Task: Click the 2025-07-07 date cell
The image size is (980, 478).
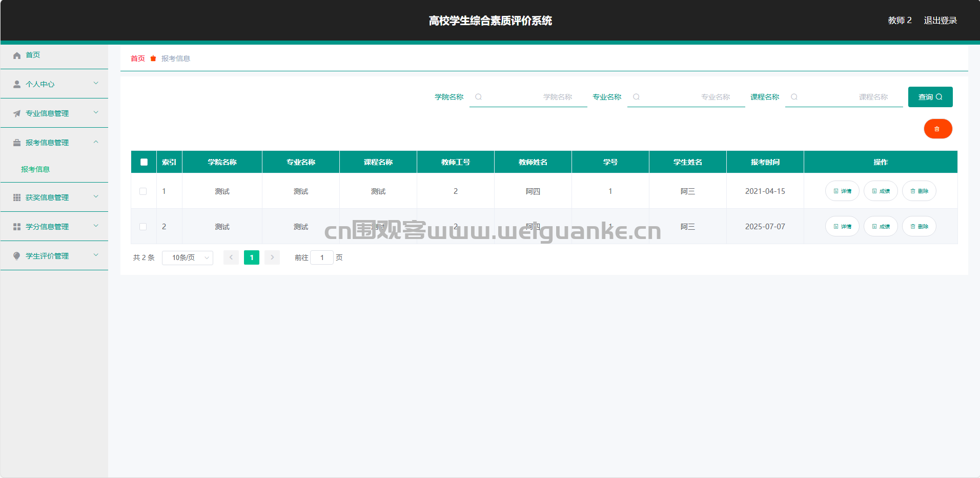Action: (x=765, y=227)
